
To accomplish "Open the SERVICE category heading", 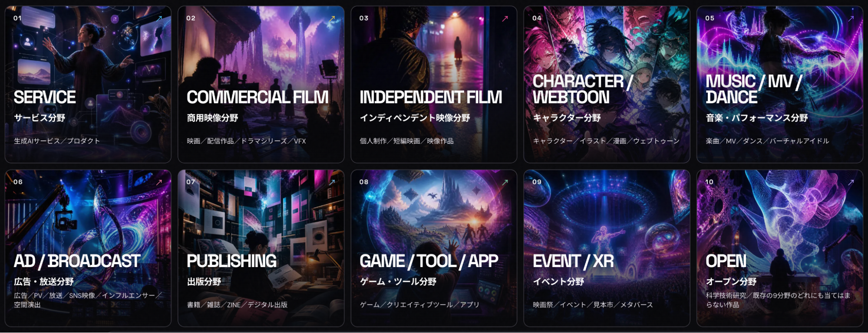I will tap(45, 97).
